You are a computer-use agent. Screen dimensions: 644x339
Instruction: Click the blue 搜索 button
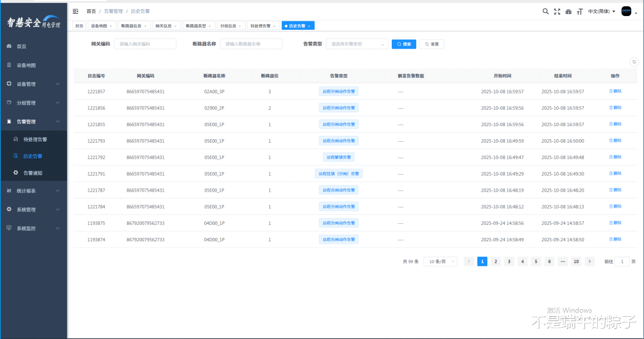(404, 44)
